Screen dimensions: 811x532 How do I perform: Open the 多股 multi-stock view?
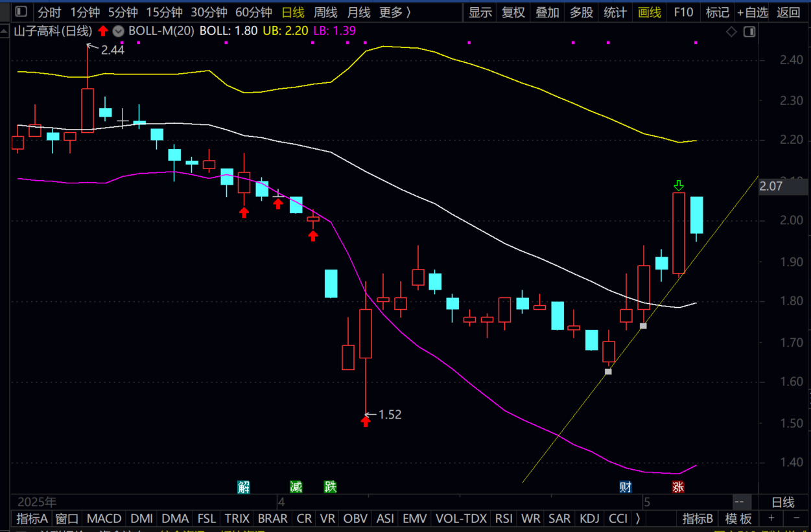[581, 12]
